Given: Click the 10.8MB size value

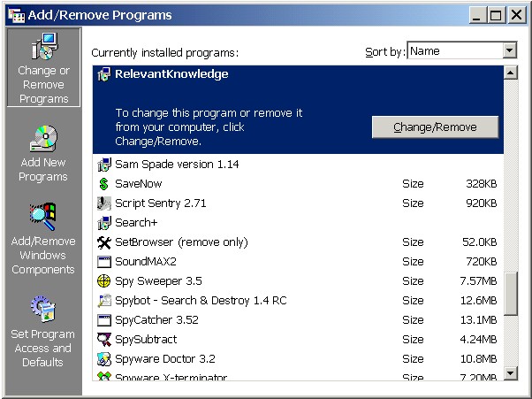Looking at the screenshot, I should click(x=478, y=359).
